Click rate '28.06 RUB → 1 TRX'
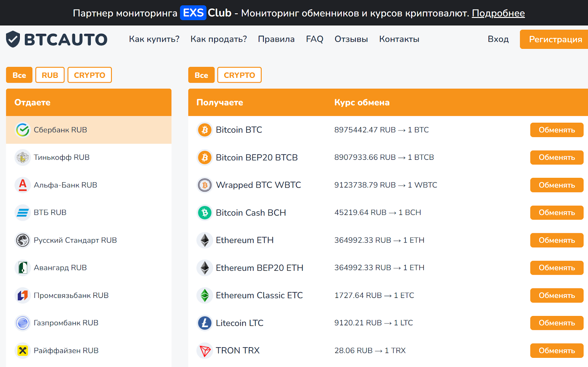Viewport: 588px width, 367px height. pyautogui.click(x=370, y=350)
